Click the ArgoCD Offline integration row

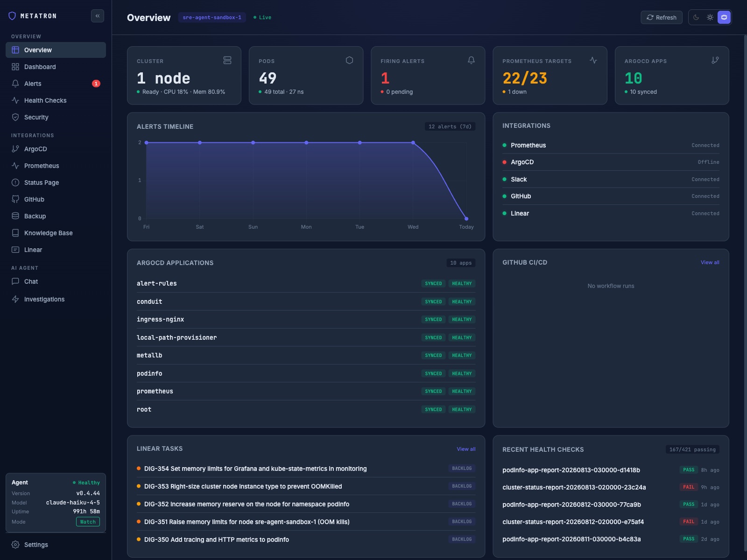click(611, 162)
